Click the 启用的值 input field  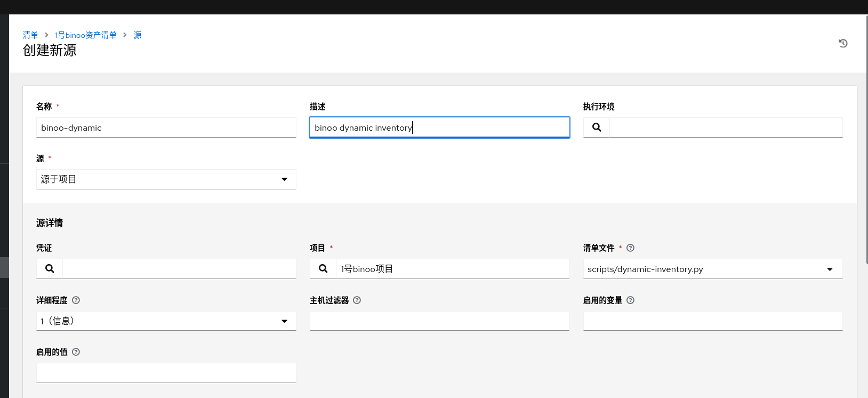tap(166, 373)
